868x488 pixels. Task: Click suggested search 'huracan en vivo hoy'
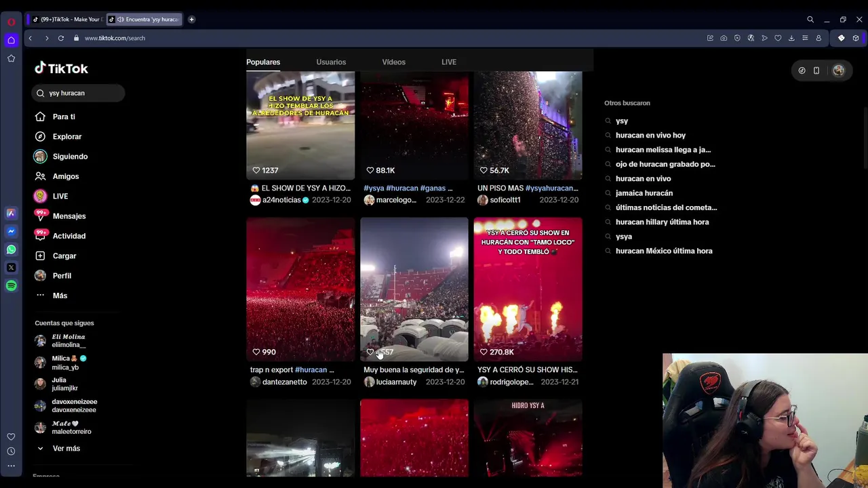[650, 135]
